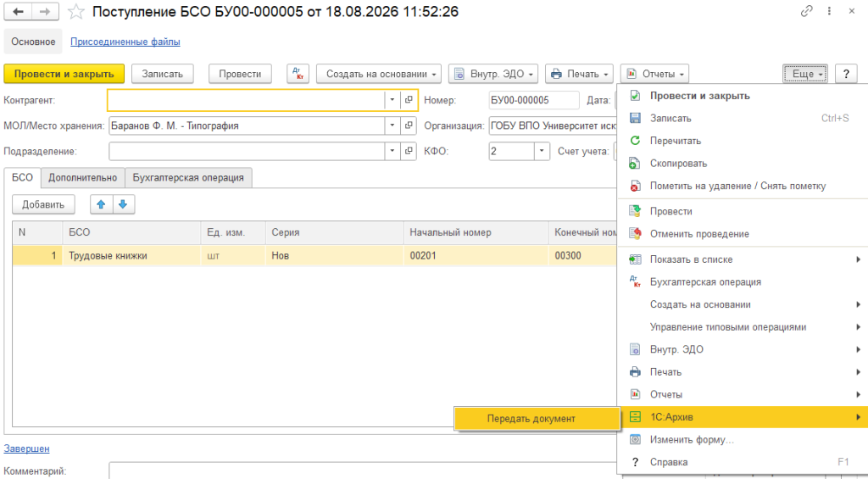Toggle the Еще menu button
The height and width of the screenshot is (479, 868).
[805, 74]
